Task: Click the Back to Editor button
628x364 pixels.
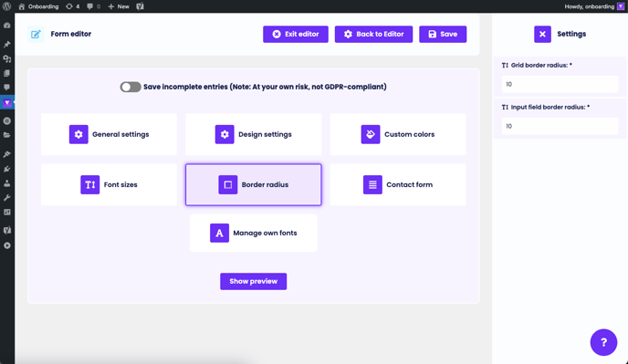Action: coord(373,34)
